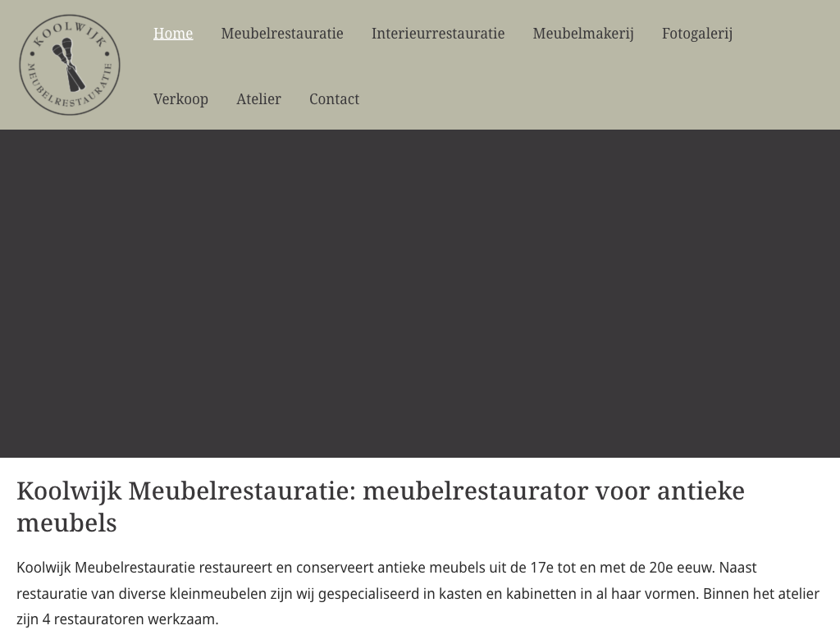Viewport: 840px width, 630px height.
Task: Go to the Contact page
Action: (x=335, y=99)
